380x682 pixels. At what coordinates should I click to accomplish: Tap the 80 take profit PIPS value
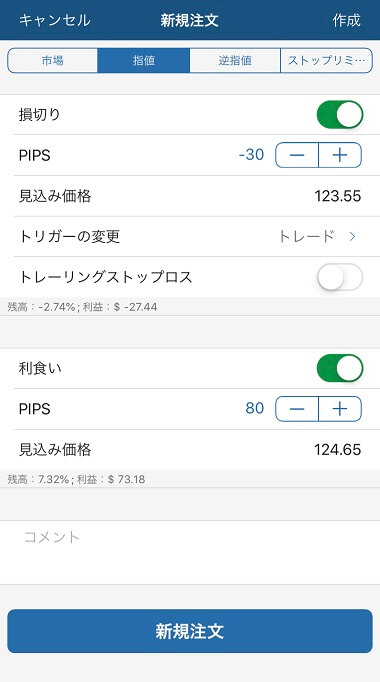click(255, 408)
